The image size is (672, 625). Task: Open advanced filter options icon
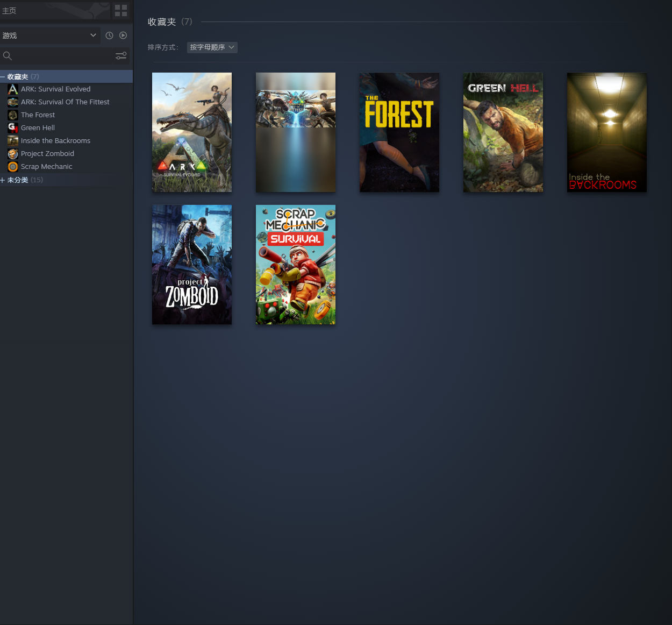point(121,55)
